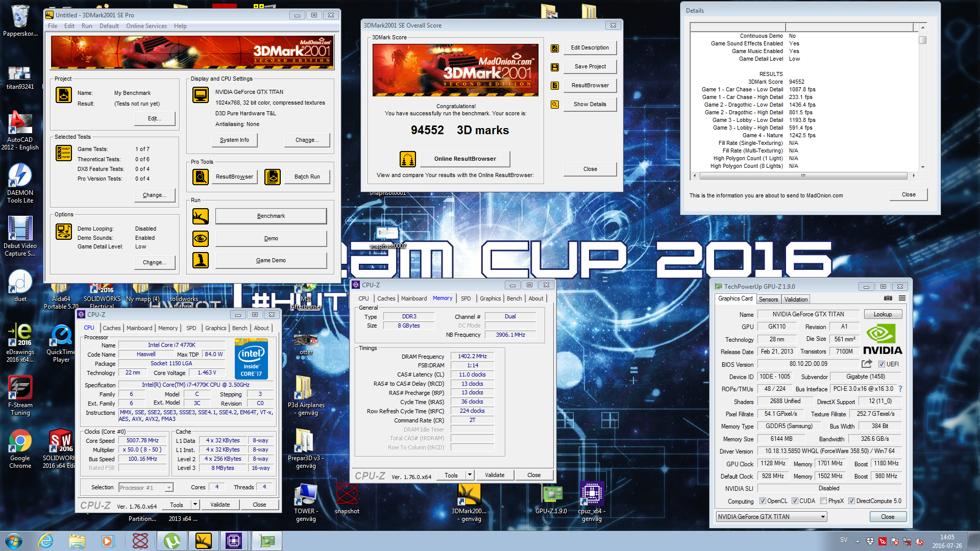Click the GPU-Z BIOS export share icon
The height and width of the screenshot is (551, 980).
(867, 364)
